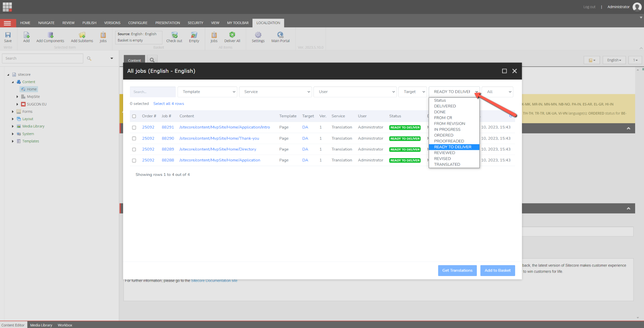Screen dimensions: 644x328
Task: Click the Get Translations button
Action: [457, 270]
